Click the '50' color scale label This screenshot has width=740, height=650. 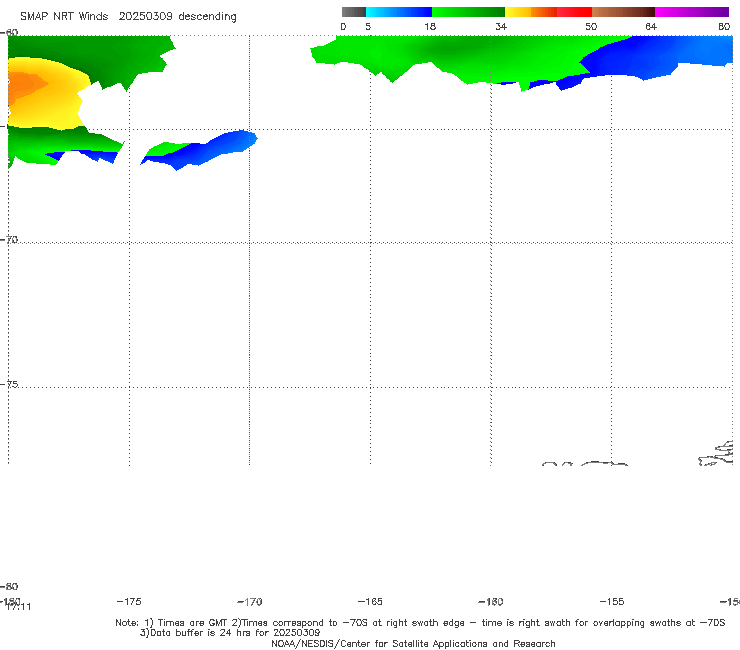coord(591,27)
